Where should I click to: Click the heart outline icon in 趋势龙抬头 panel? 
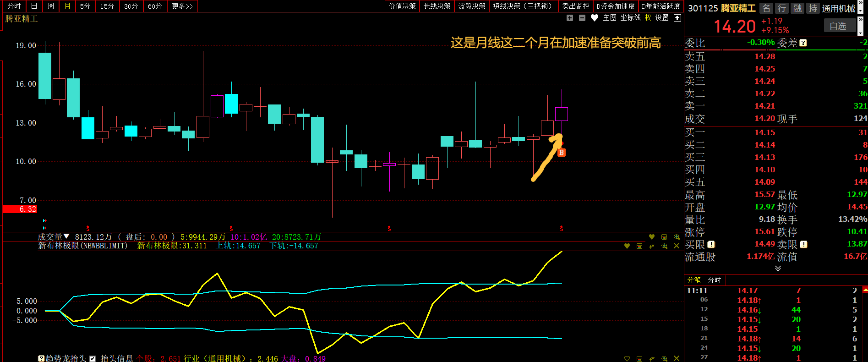[x=627, y=358]
